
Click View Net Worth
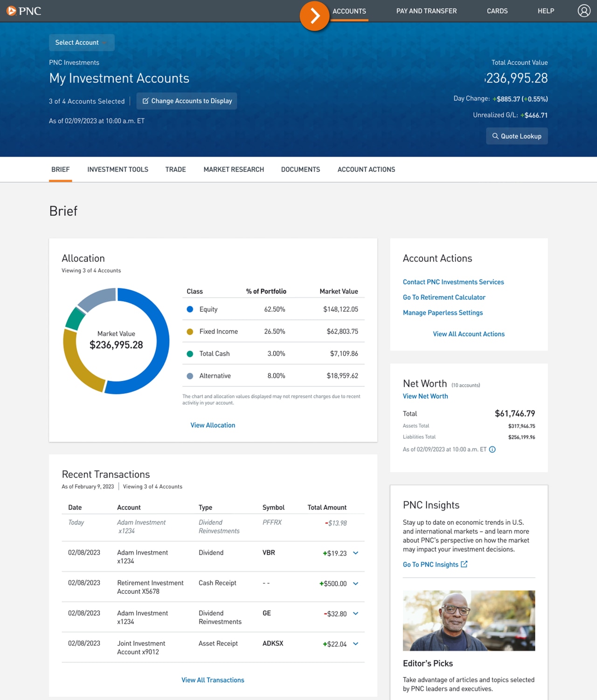pos(425,396)
